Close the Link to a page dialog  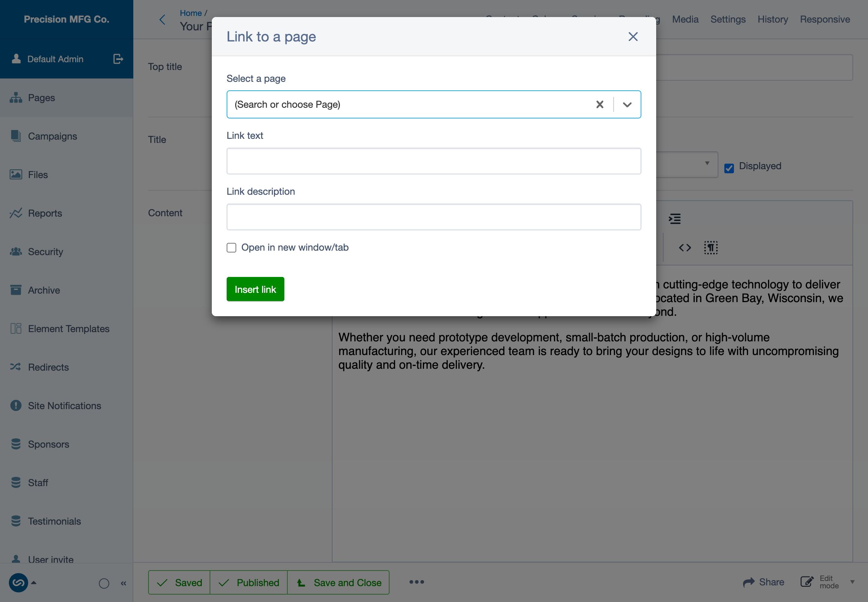click(x=632, y=37)
